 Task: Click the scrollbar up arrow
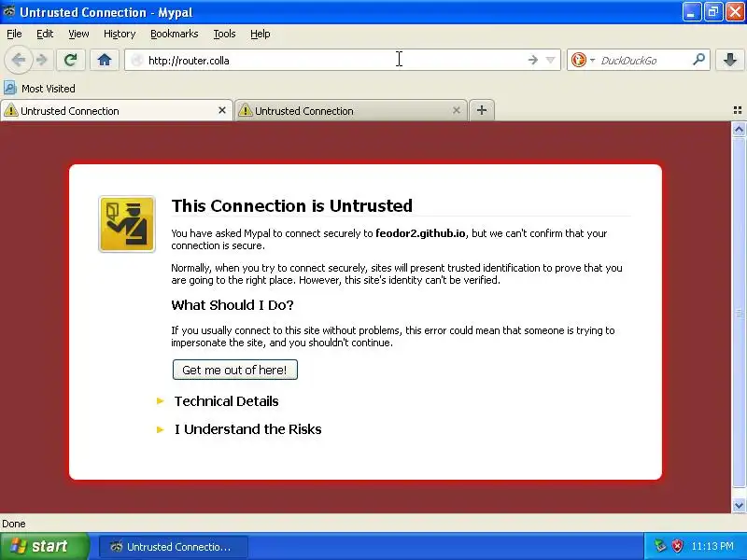point(739,129)
